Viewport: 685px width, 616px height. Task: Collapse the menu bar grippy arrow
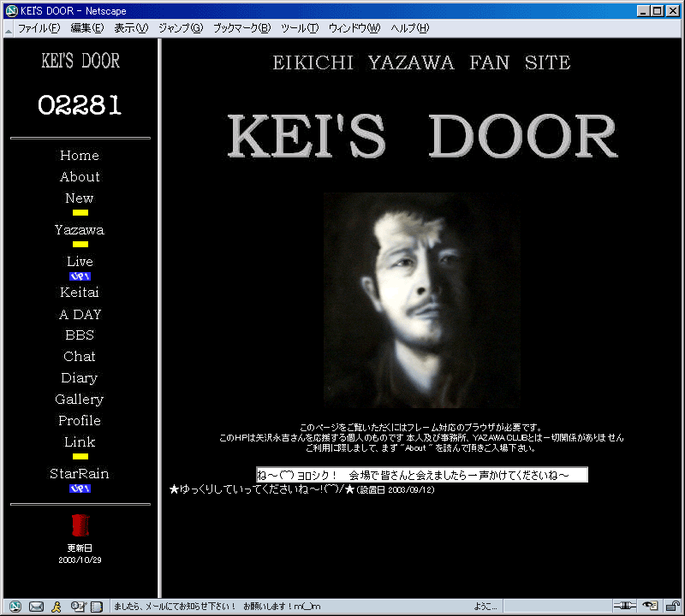9,29
